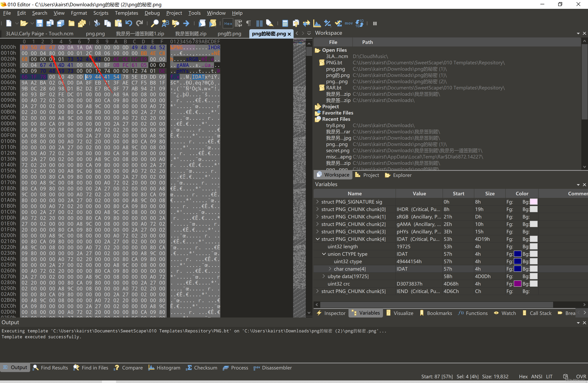Click the mov disassembler toolbar icon
This screenshot has height=383, width=588.
(349, 24)
